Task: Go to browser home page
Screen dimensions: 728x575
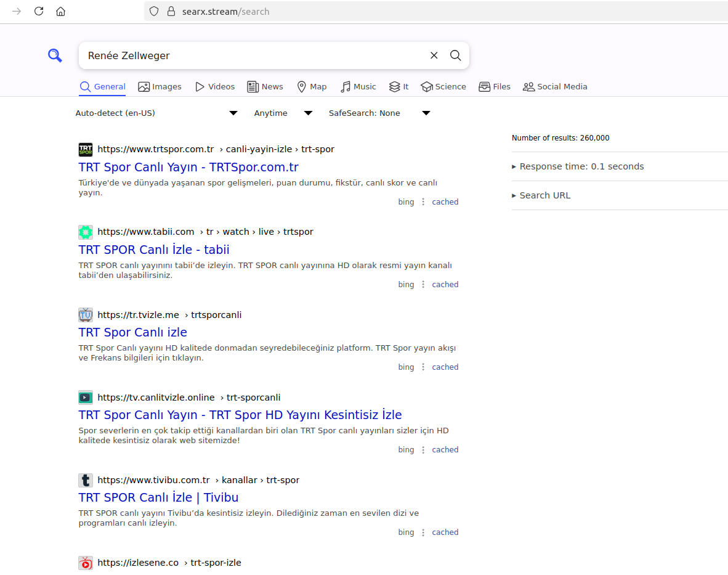Action: [x=60, y=11]
